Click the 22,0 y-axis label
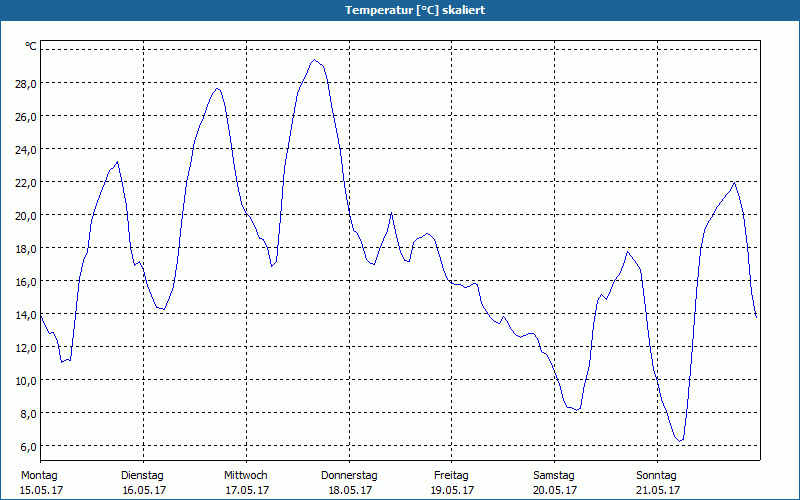Screen dimensions: 800x500 point(26,183)
